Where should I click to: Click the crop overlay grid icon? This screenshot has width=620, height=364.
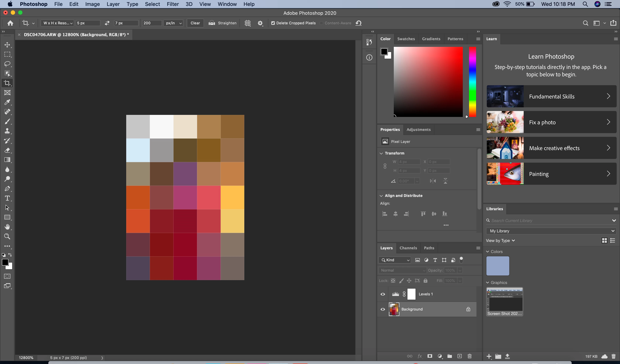tap(247, 23)
